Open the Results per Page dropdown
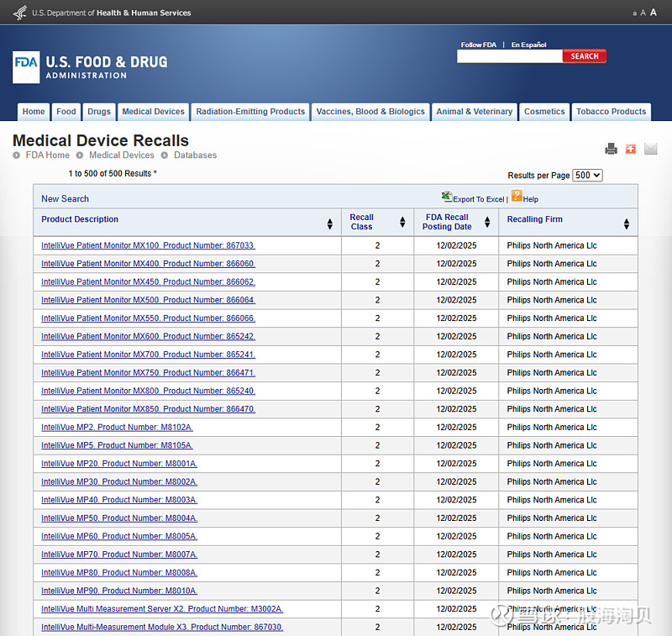Viewport: 672px width, 636px height. [587, 175]
